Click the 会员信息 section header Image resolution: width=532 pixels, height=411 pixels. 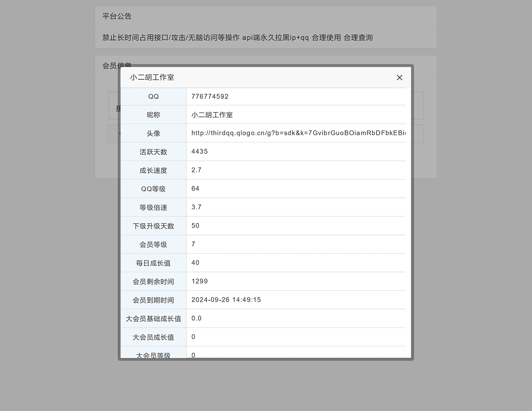pyautogui.click(x=113, y=65)
